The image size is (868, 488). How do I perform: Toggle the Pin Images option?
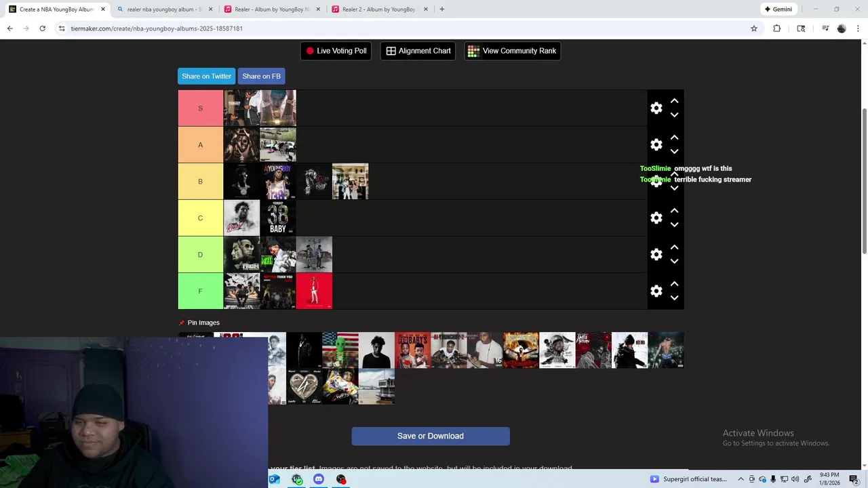click(199, 323)
